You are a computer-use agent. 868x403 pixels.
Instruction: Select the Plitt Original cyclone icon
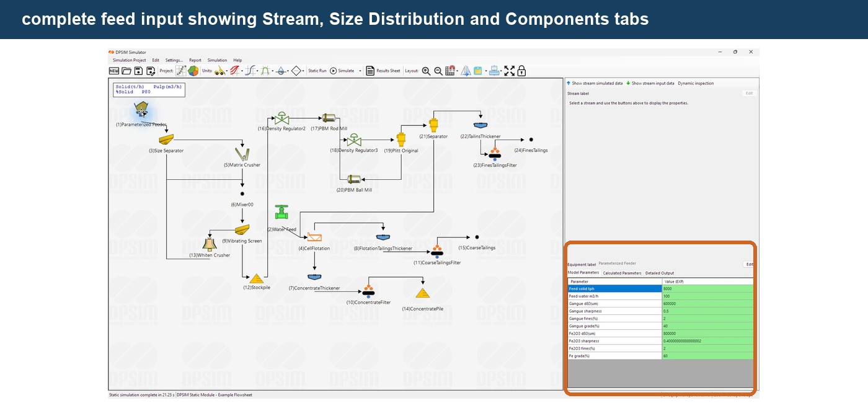[401, 139]
